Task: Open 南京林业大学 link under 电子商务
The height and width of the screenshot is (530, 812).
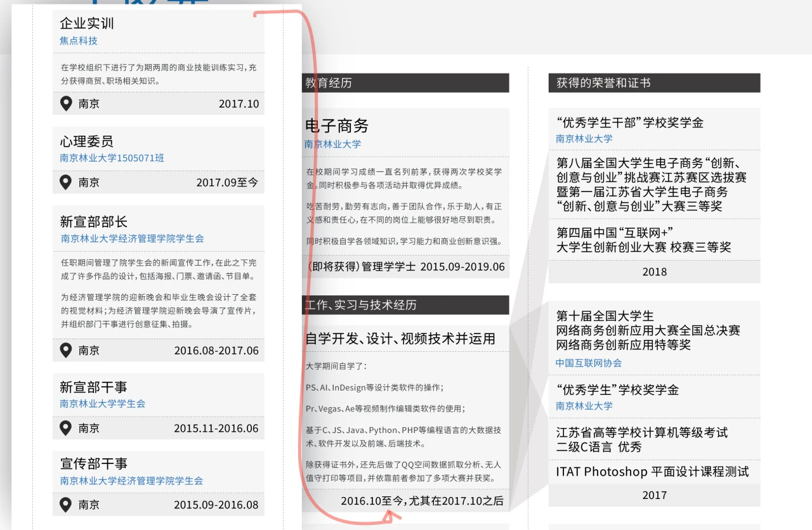Action: point(333,144)
